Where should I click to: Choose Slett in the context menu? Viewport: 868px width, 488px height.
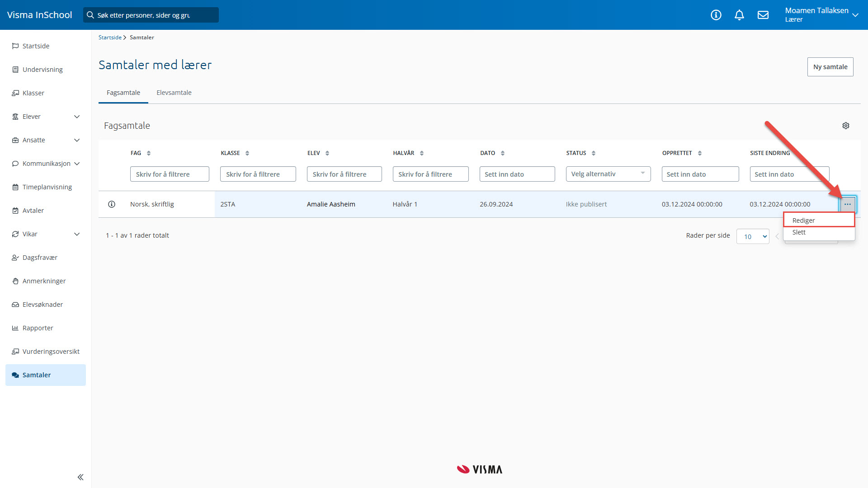coord(799,232)
